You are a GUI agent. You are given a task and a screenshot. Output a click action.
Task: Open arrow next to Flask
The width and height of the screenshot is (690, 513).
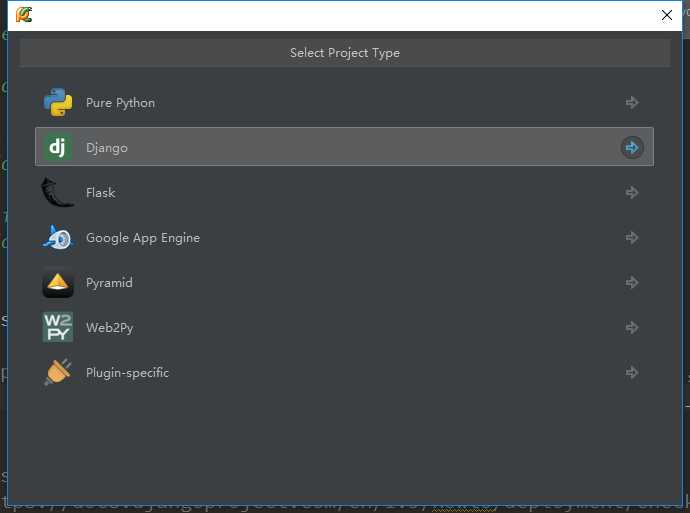click(x=632, y=192)
